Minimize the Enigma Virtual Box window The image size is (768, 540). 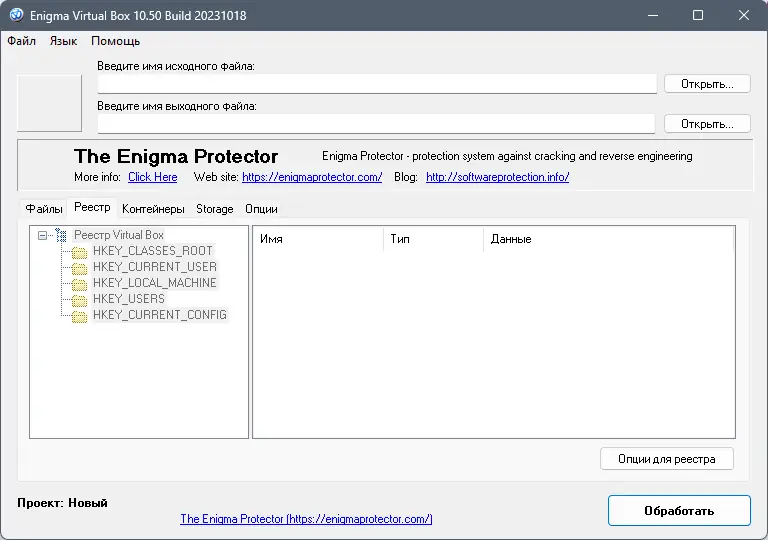(x=653, y=15)
